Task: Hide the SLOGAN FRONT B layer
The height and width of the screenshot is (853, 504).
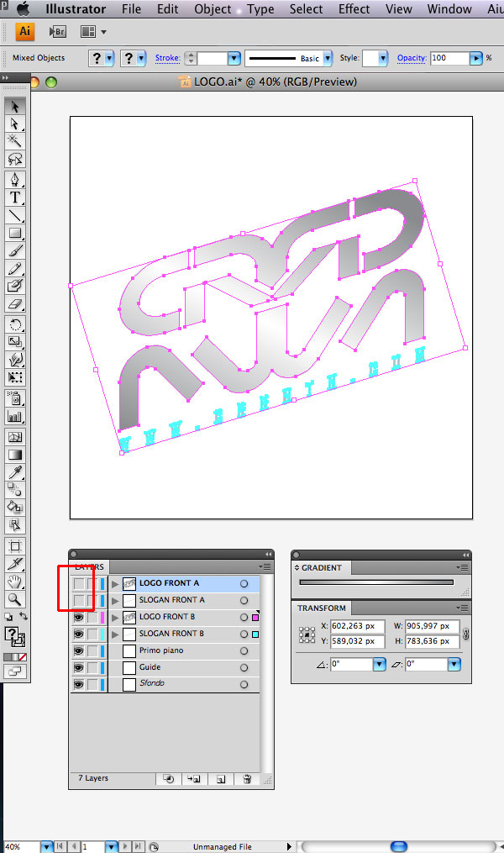Action: pyautogui.click(x=79, y=634)
